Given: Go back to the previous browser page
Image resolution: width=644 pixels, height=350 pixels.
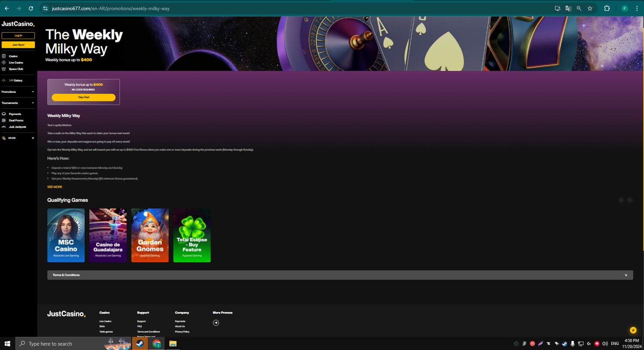Looking at the screenshot, I should click(7, 8).
